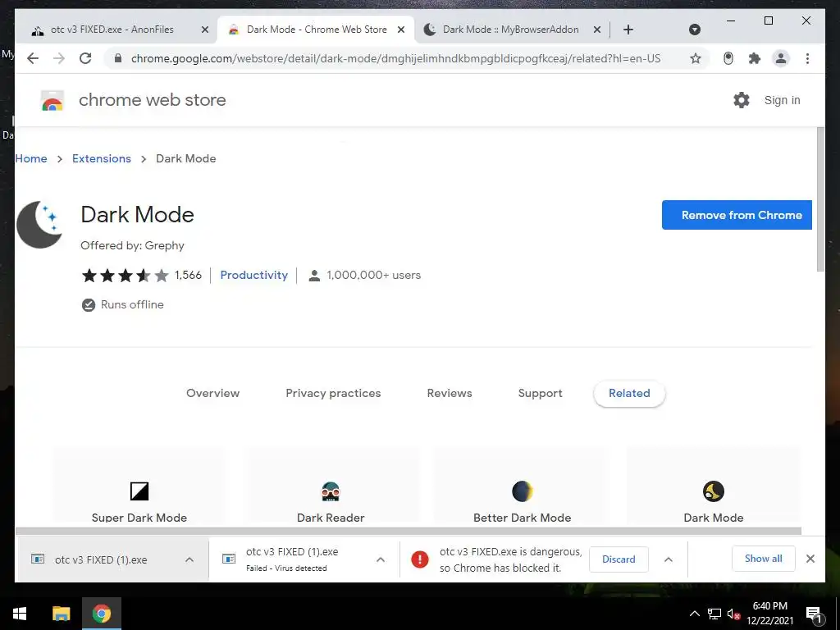Go back to previous page
This screenshot has width=840, height=630.
point(33,58)
